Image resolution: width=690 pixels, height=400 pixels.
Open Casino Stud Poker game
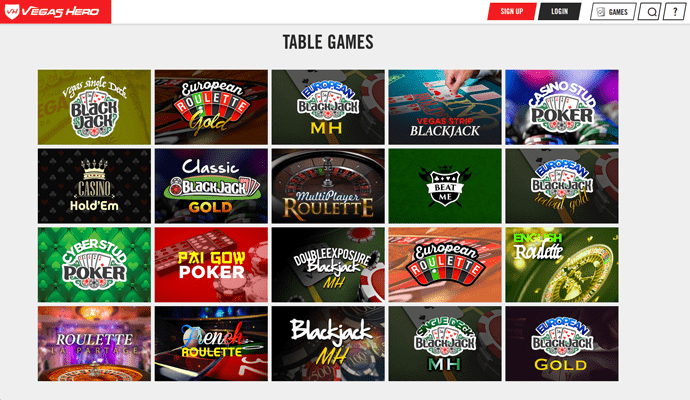(x=562, y=107)
